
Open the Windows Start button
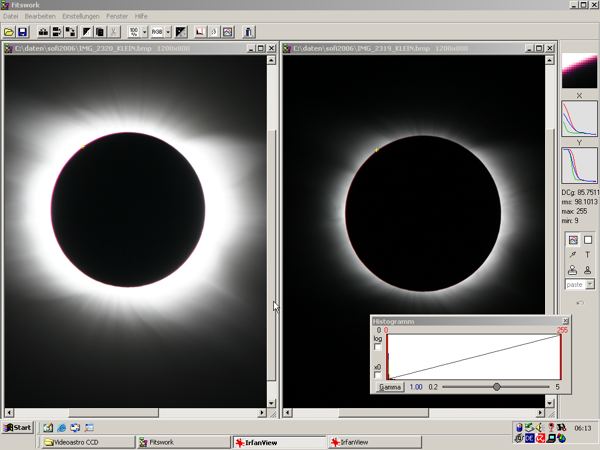click(18, 428)
